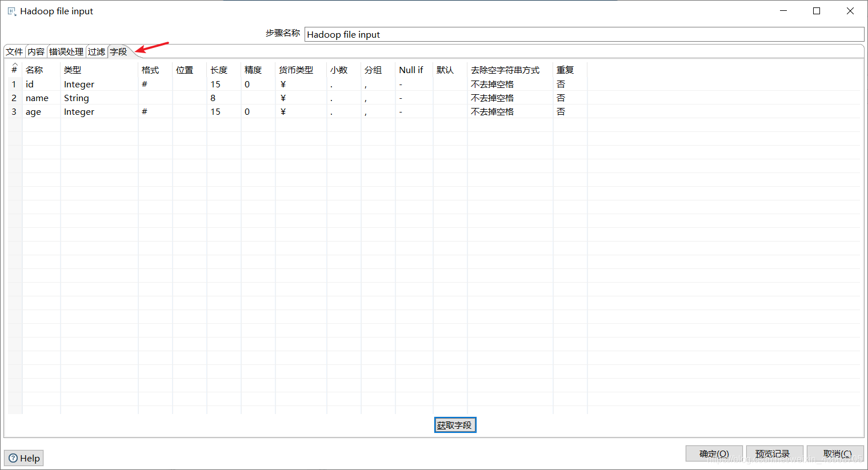Viewport: 868px width, 470px height.
Task: Click the 获取字段 button
Action: point(455,425)
